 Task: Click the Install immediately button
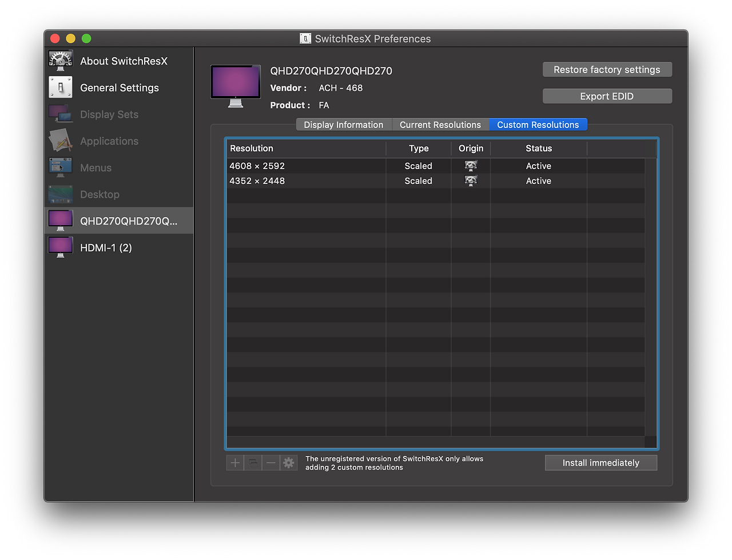[601, 463]
